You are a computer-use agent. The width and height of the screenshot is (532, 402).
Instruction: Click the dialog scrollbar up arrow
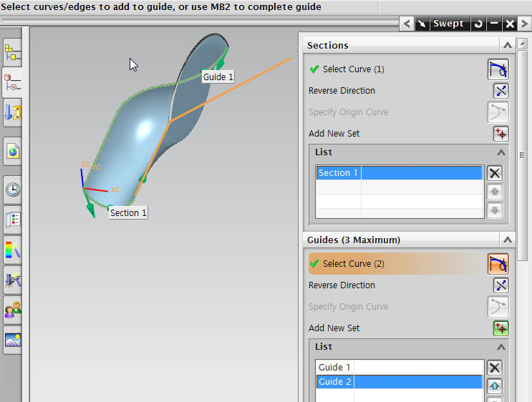pos(523,44)
